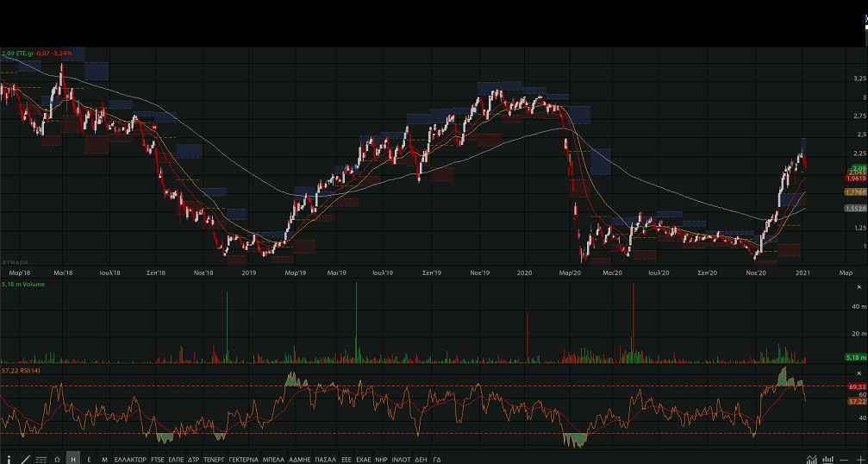
Task: Click the 2,09 current price marker
Action: (x=858, y=168)
